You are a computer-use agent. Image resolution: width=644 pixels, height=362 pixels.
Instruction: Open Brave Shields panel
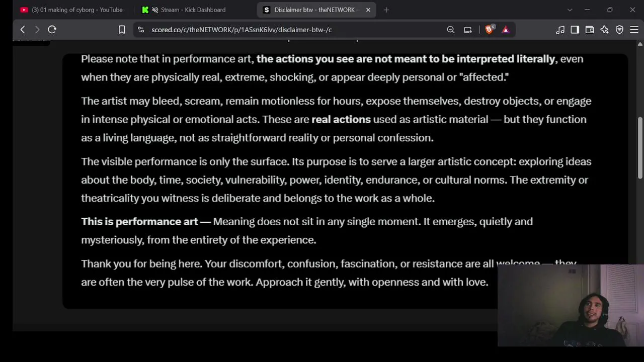[x=489, y=30]
